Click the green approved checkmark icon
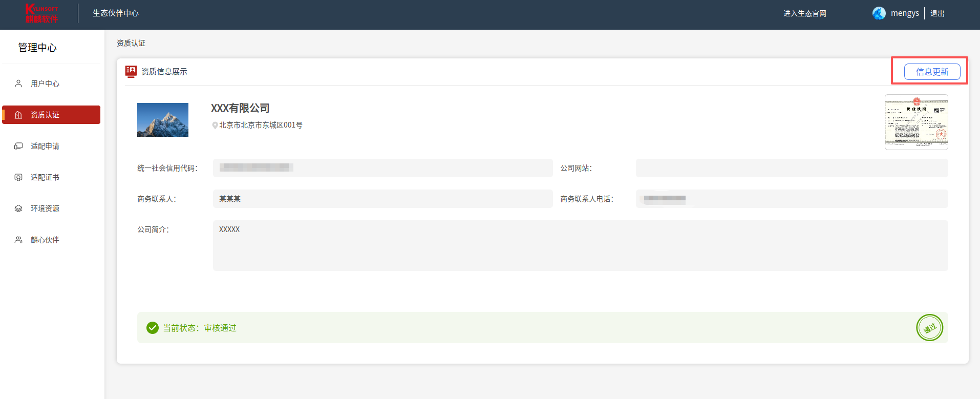The width and height of the screenshot is (980, 399). click(153, 328)
